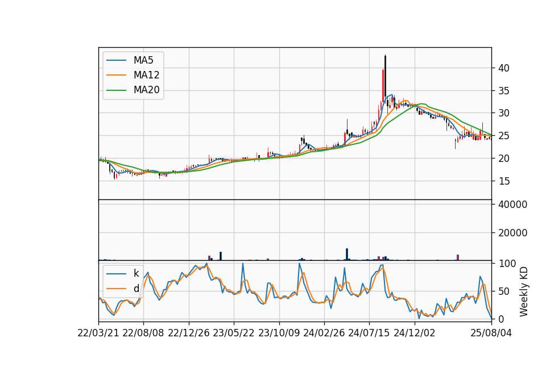This screenshot has height=392, width=546.
Task: Click the 22/03/21 date tick label
Action: [x=98, y=333]
